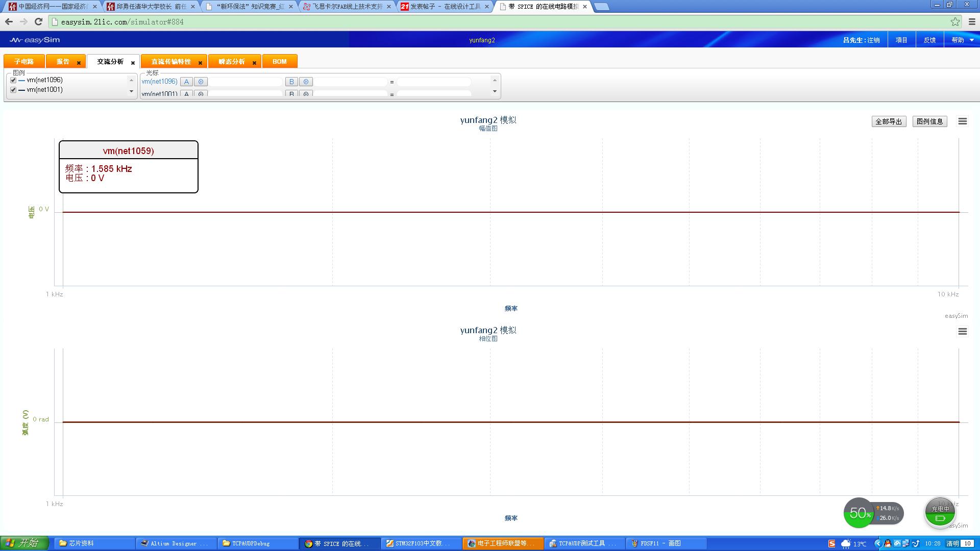The width and height of the screenshot is (980, 551).
Task: Switch to 发表帖子 browser tab
Action: click(446, 7)
